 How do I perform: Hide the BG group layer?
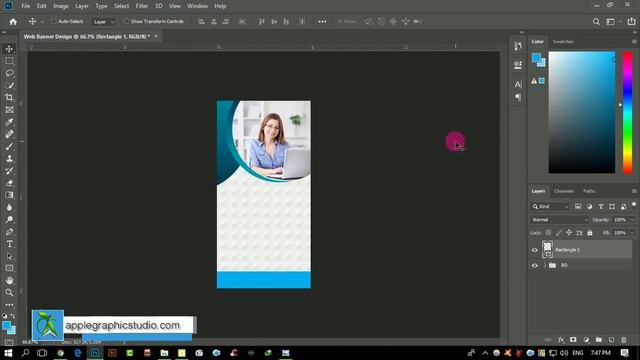coord(535,265)
